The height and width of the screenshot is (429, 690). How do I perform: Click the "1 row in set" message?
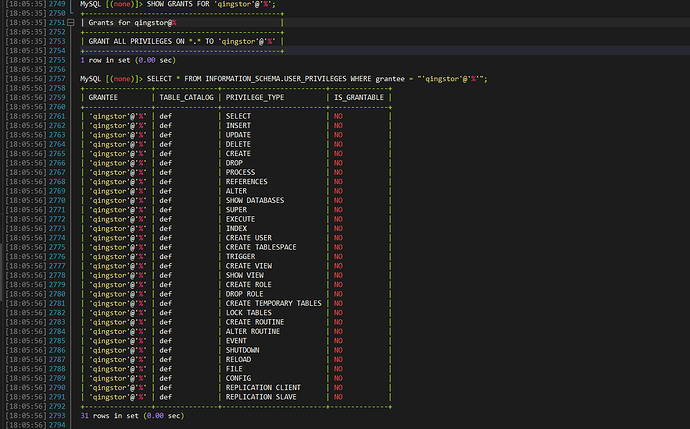pos(129,60)
